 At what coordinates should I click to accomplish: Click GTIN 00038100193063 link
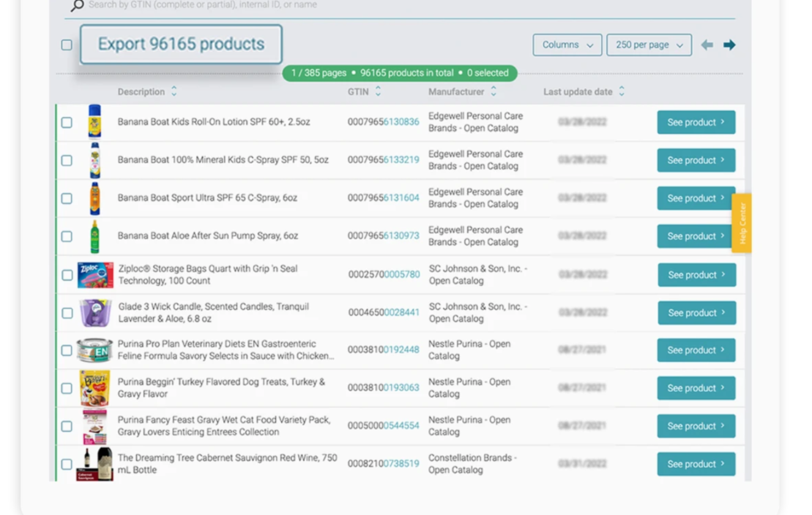coord(384,388)
